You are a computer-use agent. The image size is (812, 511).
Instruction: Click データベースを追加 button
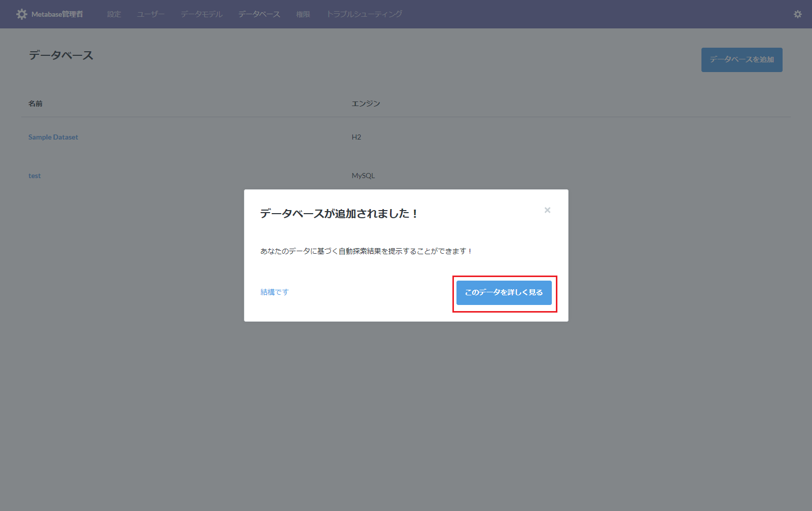pos(742,59)
